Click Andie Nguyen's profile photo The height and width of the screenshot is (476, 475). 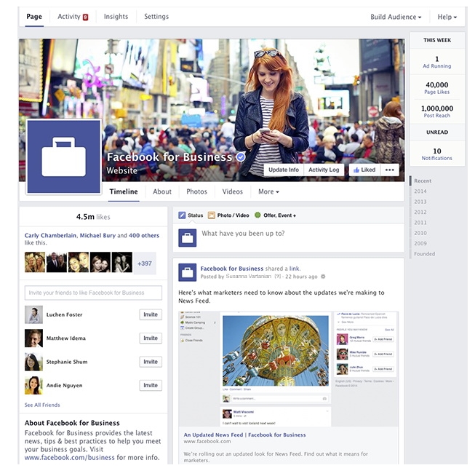point(33,385)
